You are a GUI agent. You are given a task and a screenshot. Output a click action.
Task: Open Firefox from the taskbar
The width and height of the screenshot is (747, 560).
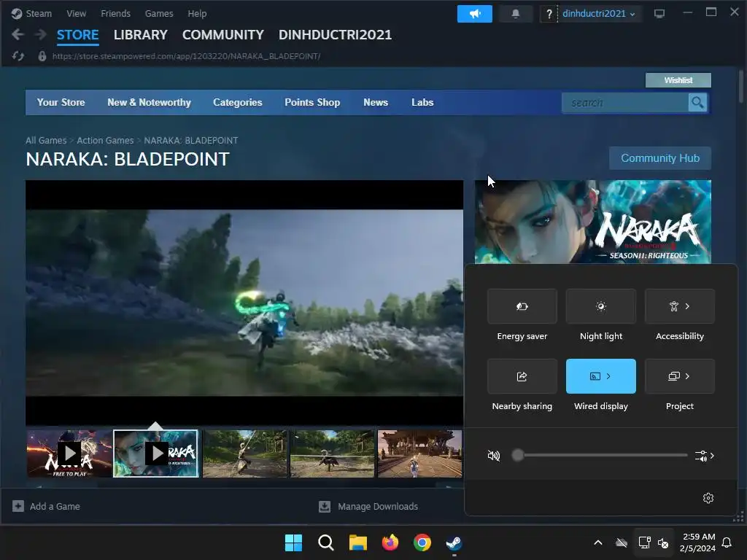pos(390,542)
